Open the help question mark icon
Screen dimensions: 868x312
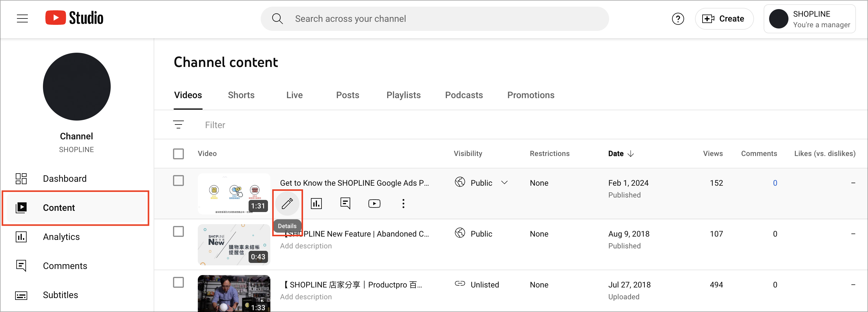tap(678, 18)
